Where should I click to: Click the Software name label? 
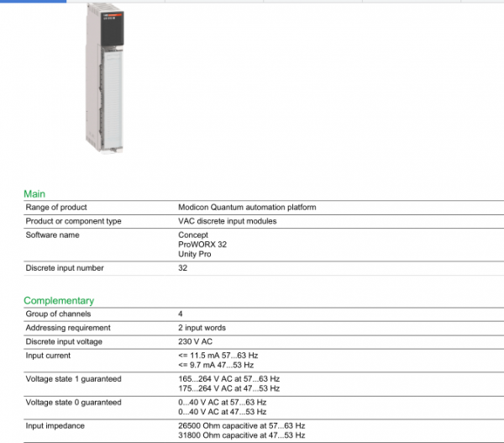click(x=53, y=235)
